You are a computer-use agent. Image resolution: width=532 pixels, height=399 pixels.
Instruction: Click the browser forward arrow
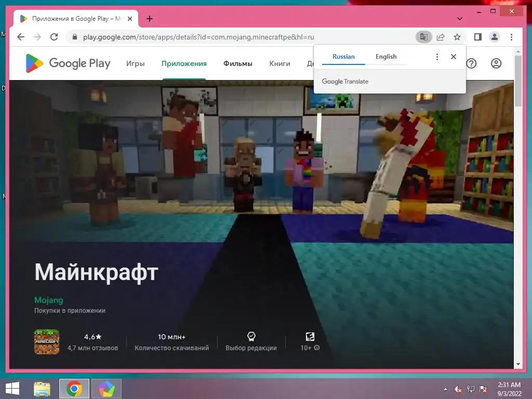37,37
